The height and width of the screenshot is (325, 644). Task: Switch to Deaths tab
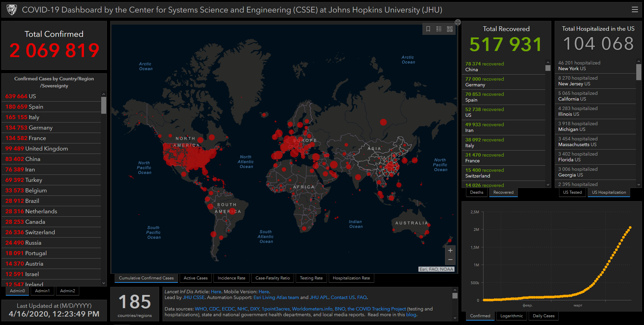click(477, 192)
